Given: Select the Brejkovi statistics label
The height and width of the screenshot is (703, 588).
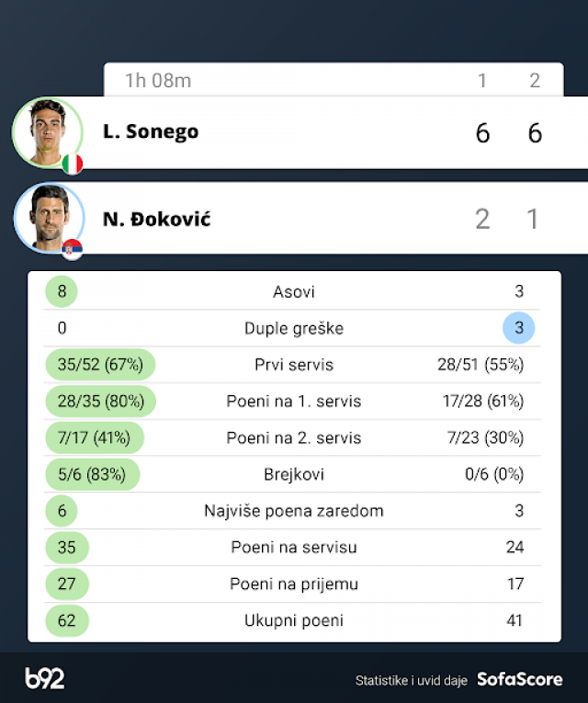Looking at the screenshot, I should tap(294, 474).
